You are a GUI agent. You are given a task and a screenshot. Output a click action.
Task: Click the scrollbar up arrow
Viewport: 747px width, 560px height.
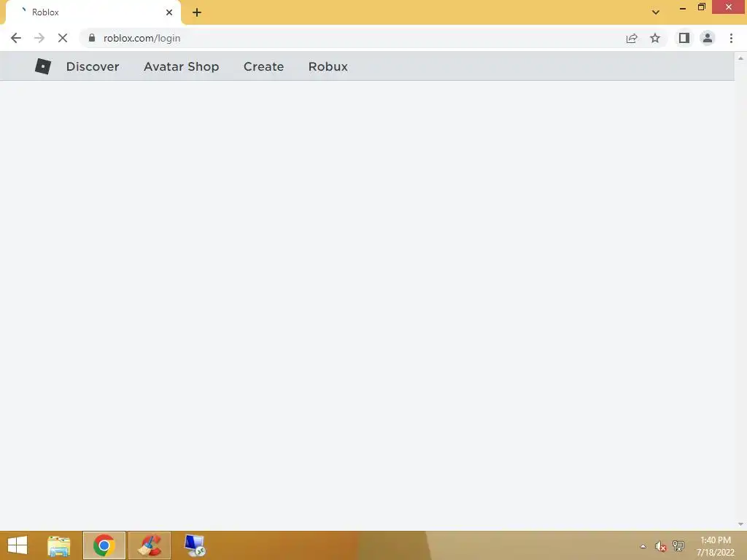tap(740, 58)
